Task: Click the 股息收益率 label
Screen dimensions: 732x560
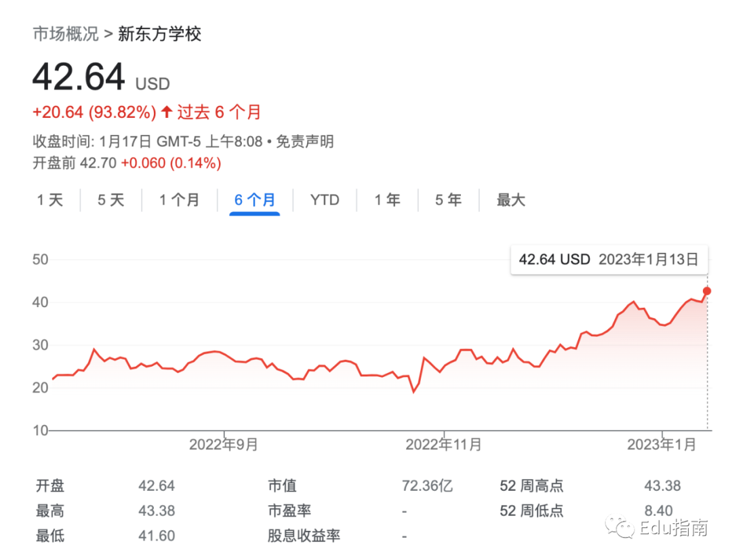Action: pos(304,535)
